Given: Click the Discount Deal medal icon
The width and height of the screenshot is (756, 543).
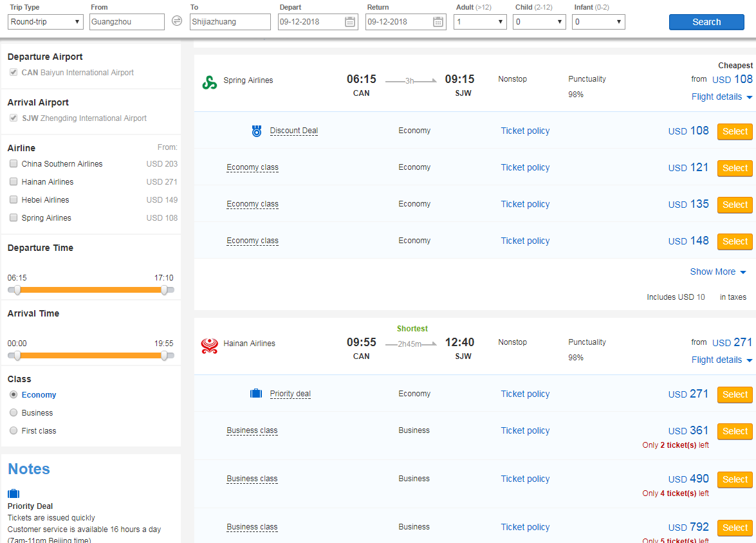Looking at the screenshot, I should (257, 131).
